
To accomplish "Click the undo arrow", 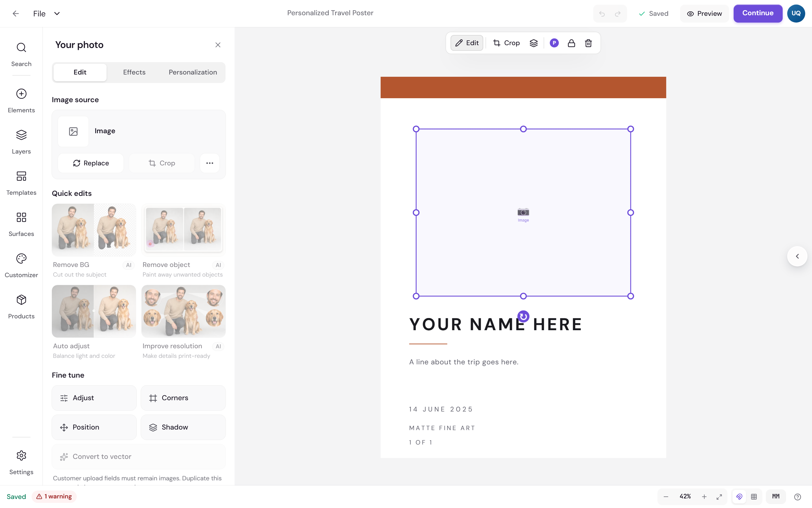I will (602, 14).
